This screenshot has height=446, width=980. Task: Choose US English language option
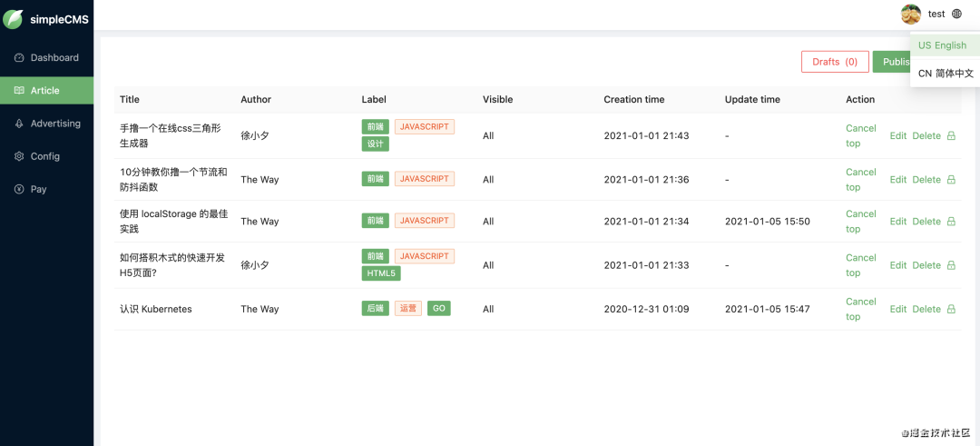point(945,45)
